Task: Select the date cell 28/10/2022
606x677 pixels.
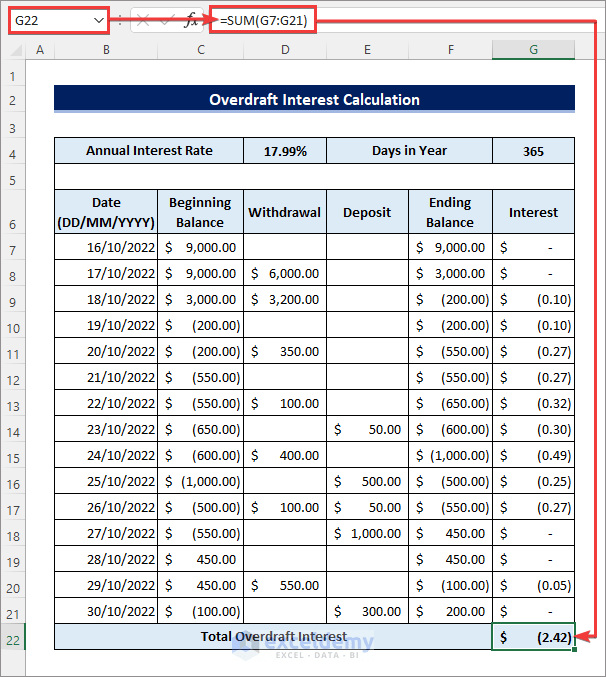Action: pyautogui.click(x=106, y=559)
